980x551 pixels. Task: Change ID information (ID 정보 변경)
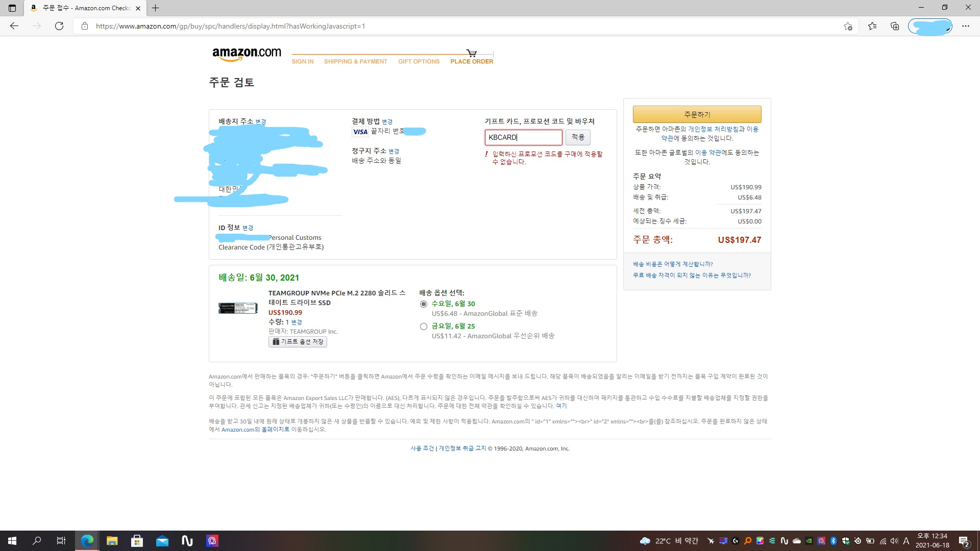coord(248,228)
